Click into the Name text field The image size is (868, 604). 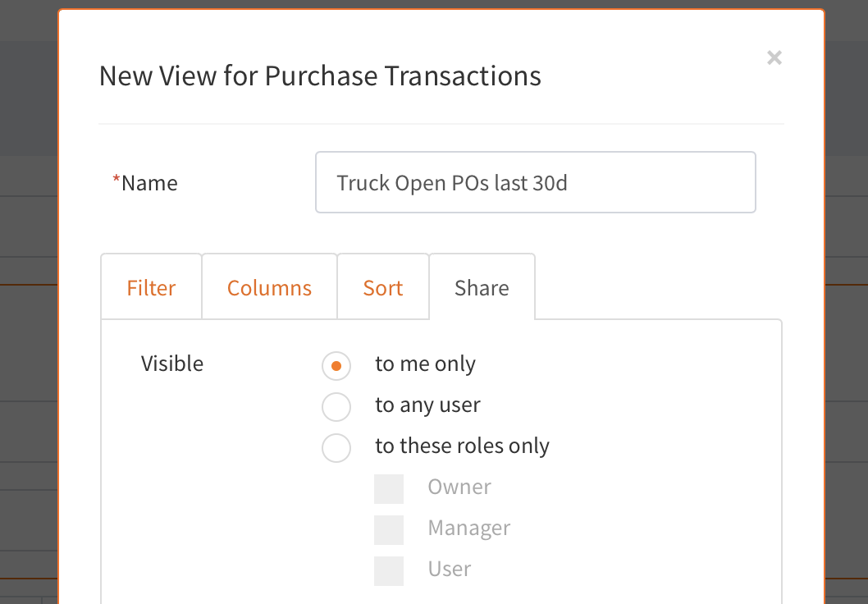pos(535,182)
